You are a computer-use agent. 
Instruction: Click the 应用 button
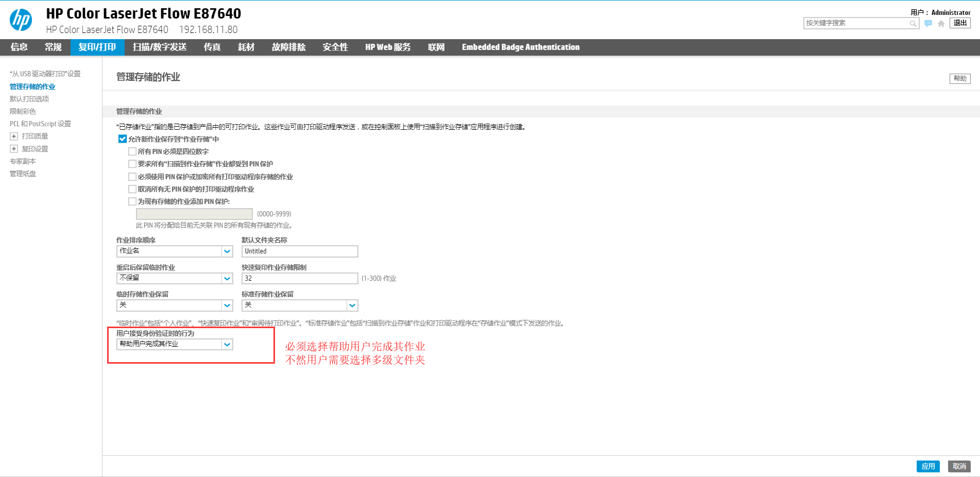(x=928, y=466)
